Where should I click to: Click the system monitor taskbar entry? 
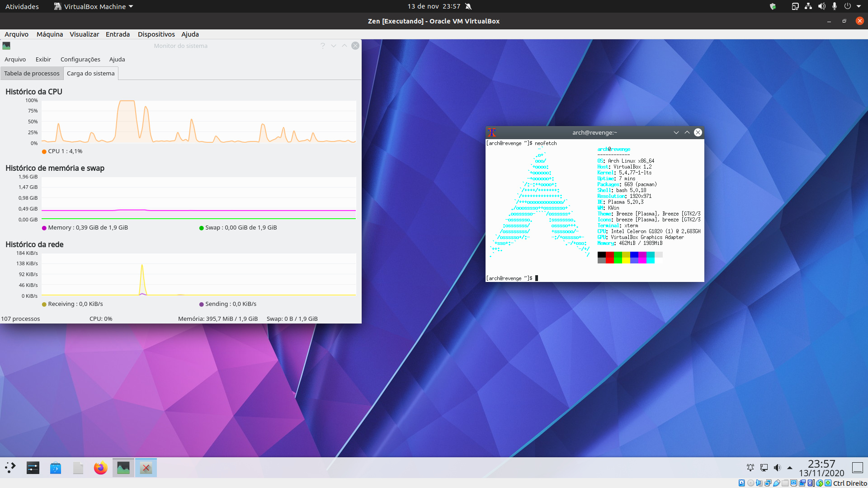click(x=123, y=468)
